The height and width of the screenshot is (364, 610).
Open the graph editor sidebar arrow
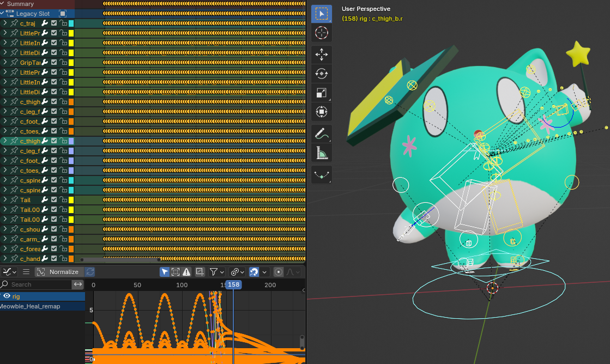pyautogui.click(x=303, y=290)
